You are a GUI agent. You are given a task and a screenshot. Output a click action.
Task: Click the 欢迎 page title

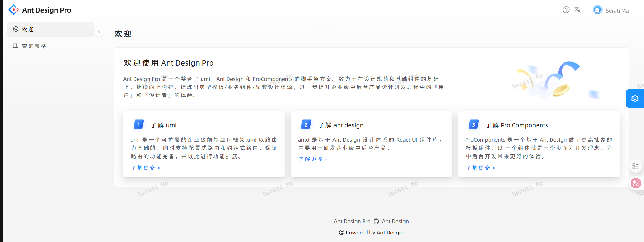123,34
